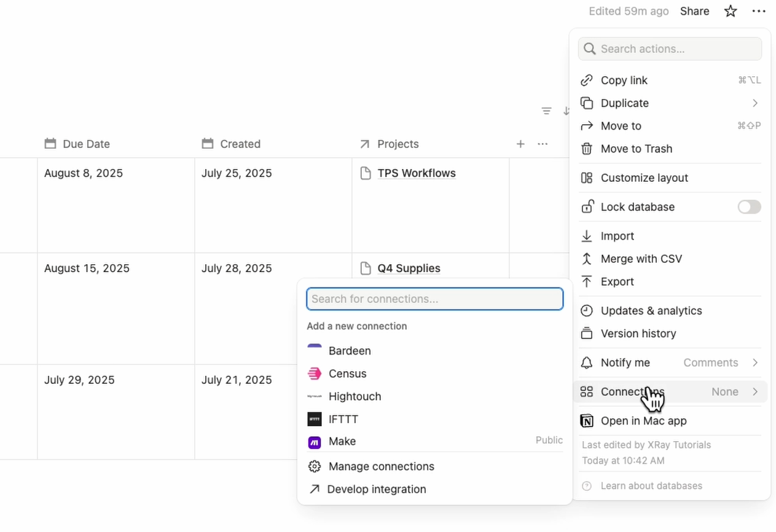This screenshot has width=776, height=532.
Task: Expand the Duplicate submenu chevron
Action: pos(755,103)
